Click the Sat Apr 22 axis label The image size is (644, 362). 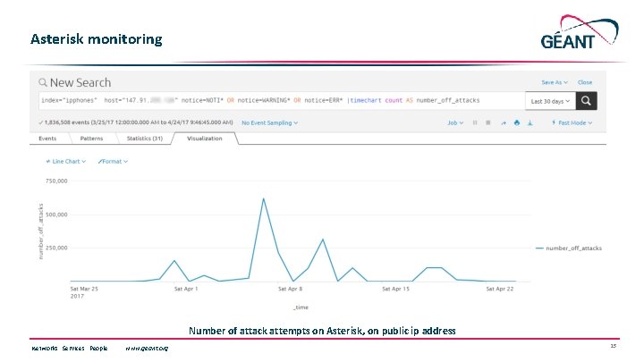point(500,289)
